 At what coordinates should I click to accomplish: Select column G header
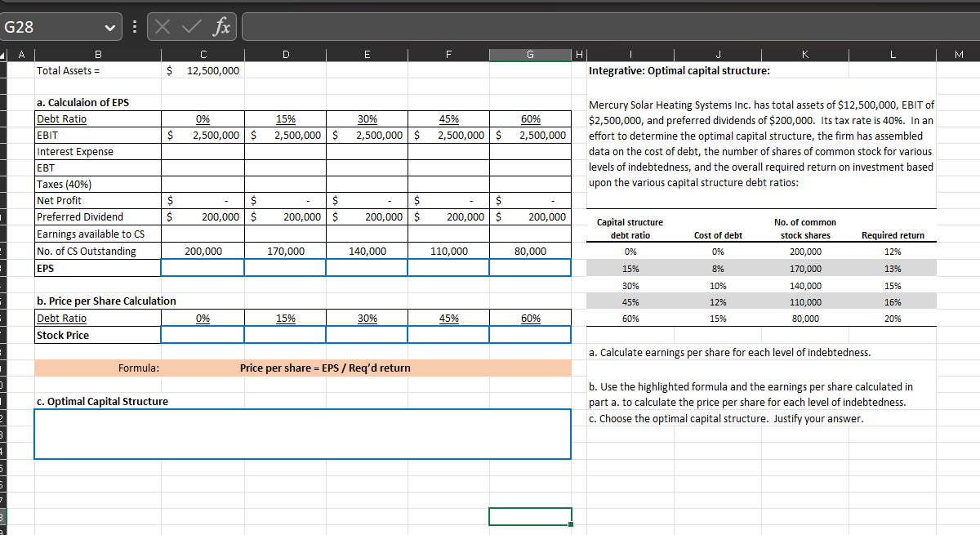point(530,55)
